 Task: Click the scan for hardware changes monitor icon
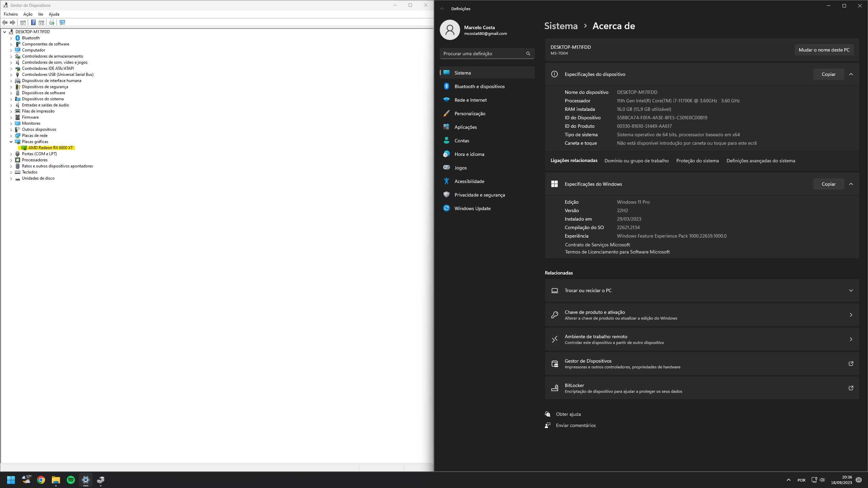click(x=62, y=22)
